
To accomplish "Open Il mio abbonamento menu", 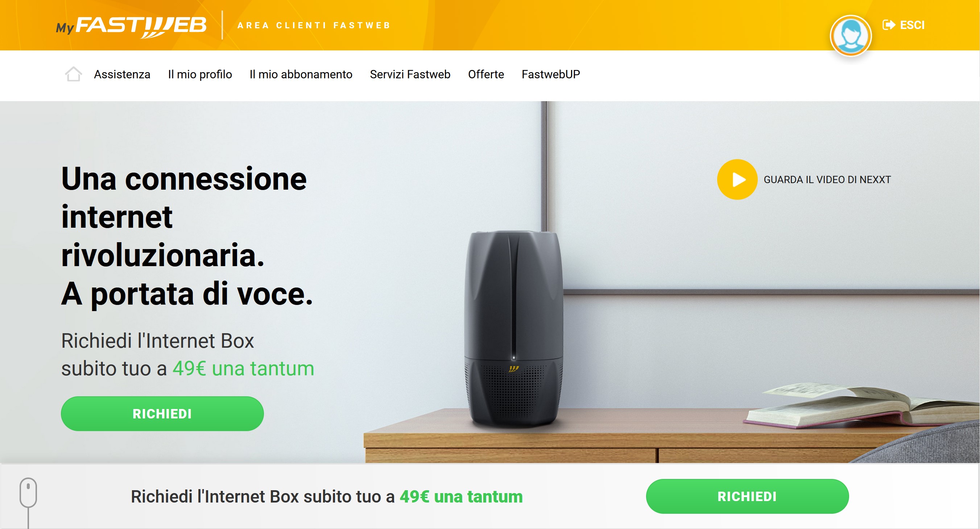I will [x=301, y=74].
